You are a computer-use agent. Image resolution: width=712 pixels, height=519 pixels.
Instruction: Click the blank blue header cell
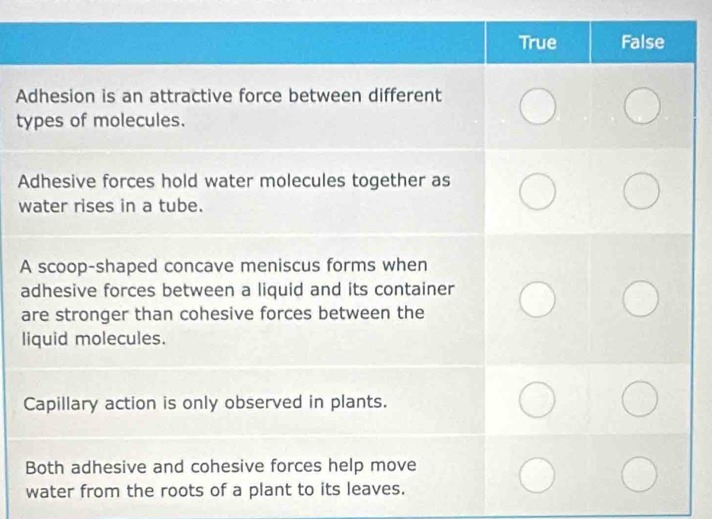[x=242, y=43]
